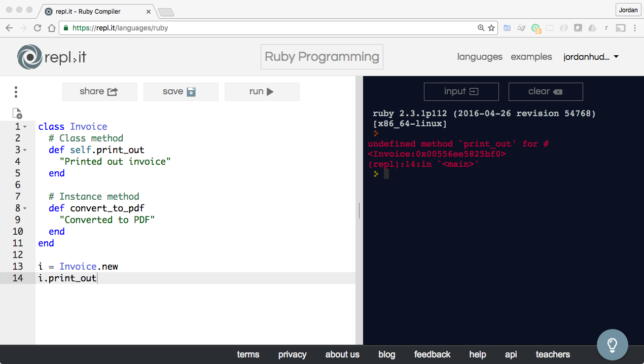Open the browser home page
Viewport: 644px width, 364px height.
point(51,28)
